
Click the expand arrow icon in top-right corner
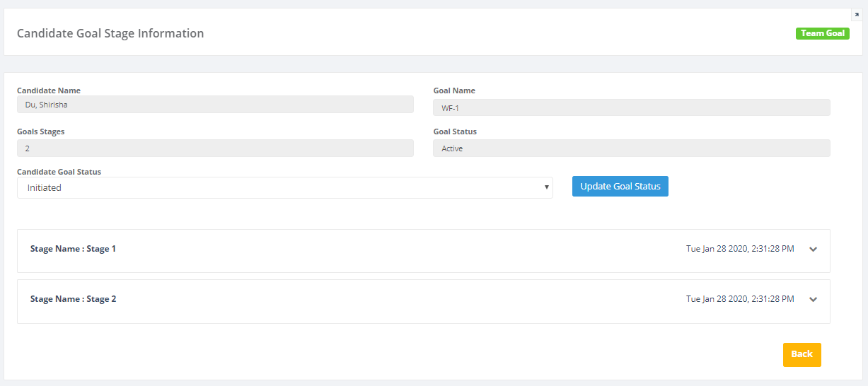(857, 15)
